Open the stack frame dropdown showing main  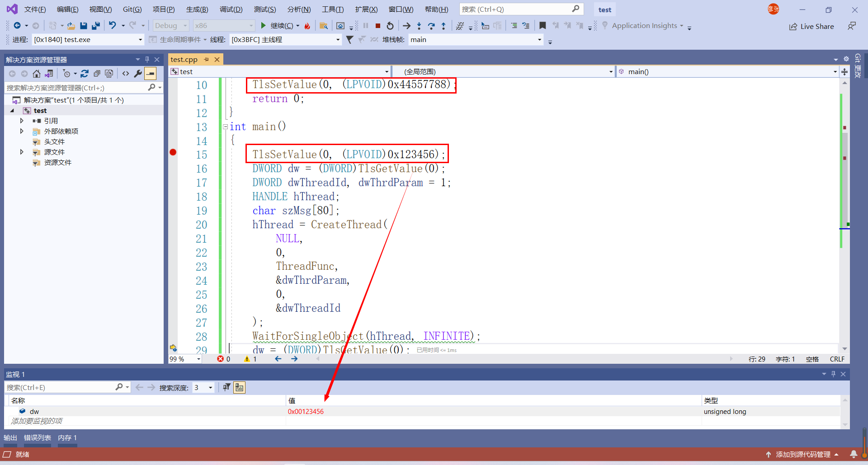pyautogui.click(x=476, y=40)
